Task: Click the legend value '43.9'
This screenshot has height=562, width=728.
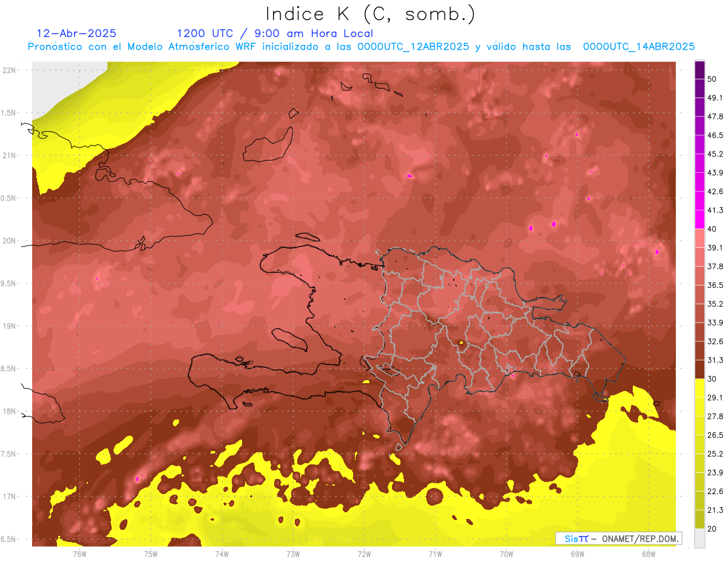Action: [x=715, y=173]
